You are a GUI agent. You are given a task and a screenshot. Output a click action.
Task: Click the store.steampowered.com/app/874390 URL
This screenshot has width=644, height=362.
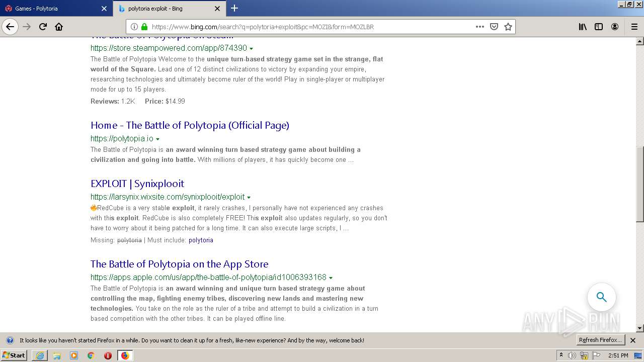(x=169, y=48)
